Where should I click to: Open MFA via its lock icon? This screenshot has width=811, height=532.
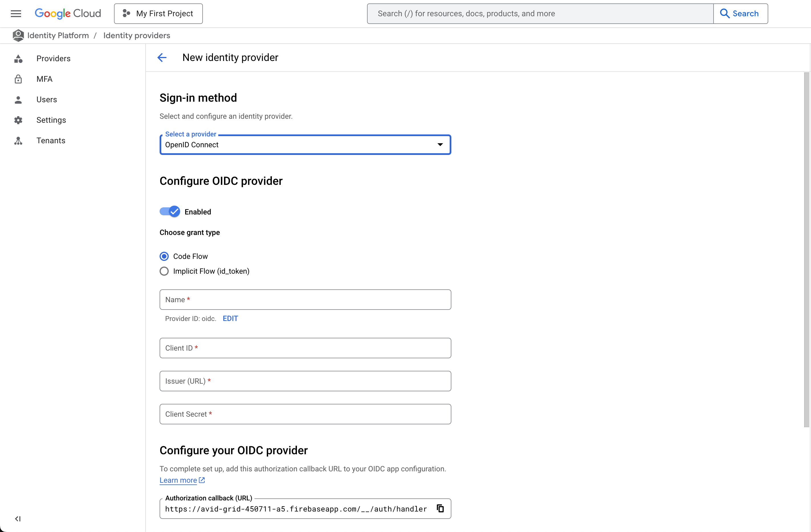[x=19, y=79]
